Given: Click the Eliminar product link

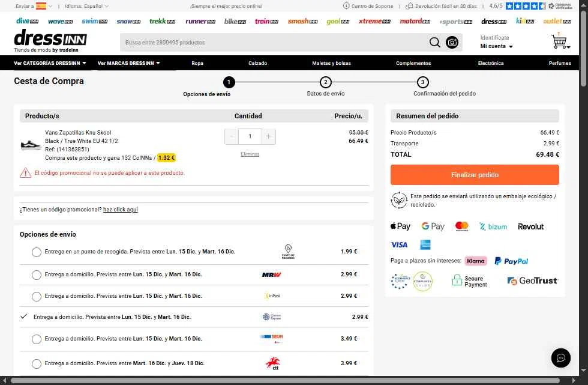Looking at the screenshot, I should pos(250,154).
